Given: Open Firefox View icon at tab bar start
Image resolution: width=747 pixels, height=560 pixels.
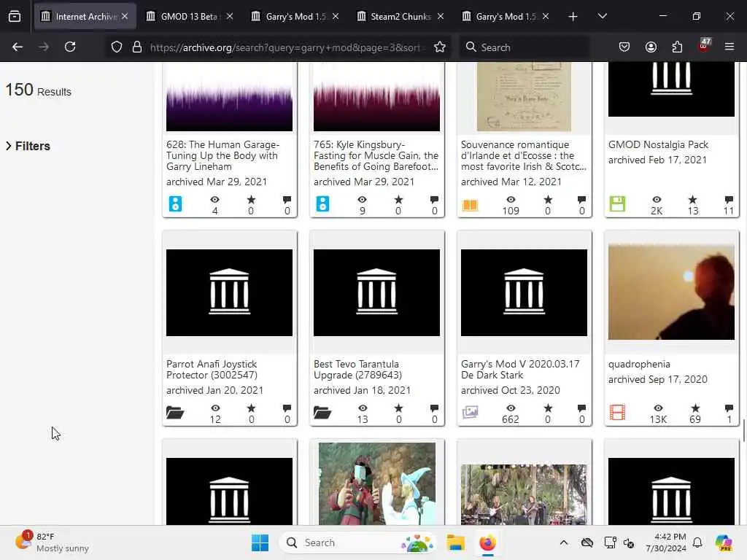Looking at the screenshot, I should (x=15, y=17).
